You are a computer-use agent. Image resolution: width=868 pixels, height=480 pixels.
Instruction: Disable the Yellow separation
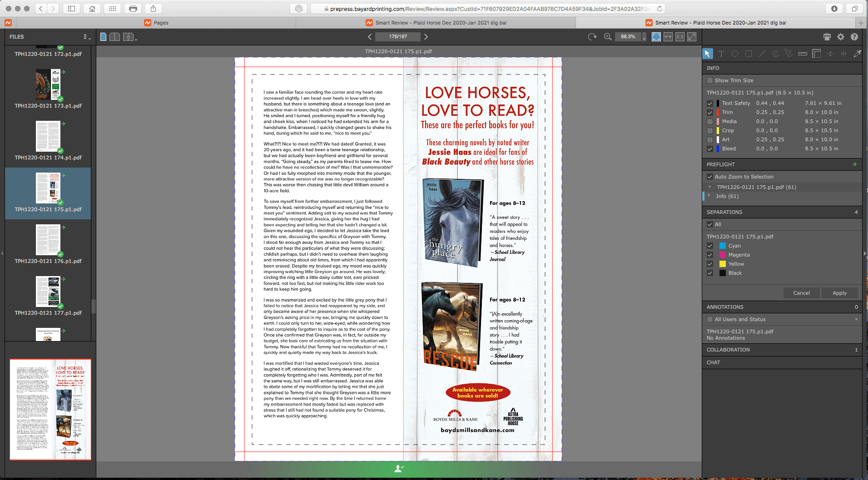710,264
